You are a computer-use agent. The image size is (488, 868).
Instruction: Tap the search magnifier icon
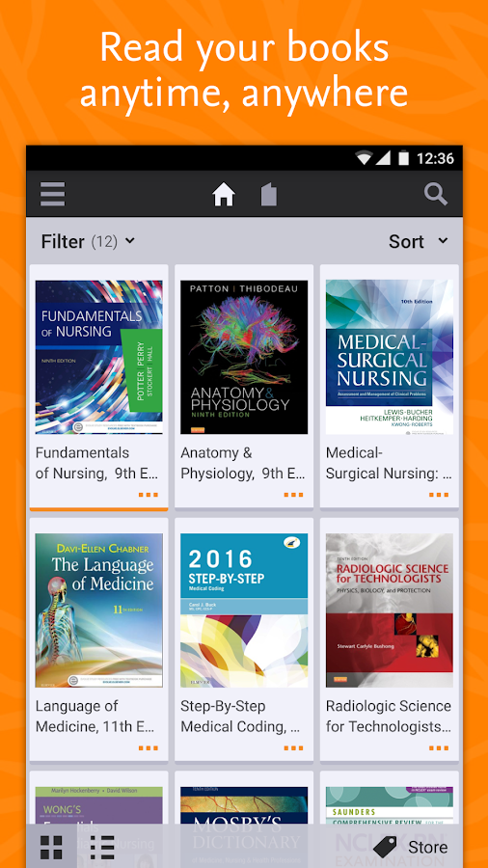(435, 195)
